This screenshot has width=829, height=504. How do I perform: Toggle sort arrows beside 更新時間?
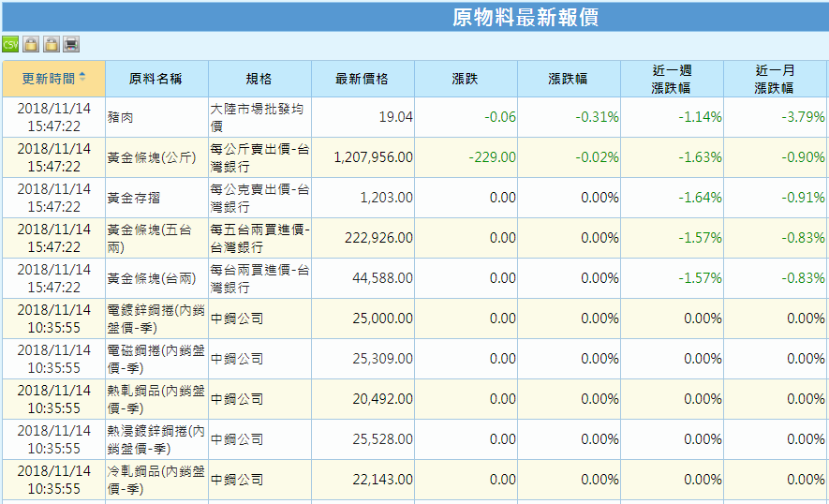click(x=82, y=78)
